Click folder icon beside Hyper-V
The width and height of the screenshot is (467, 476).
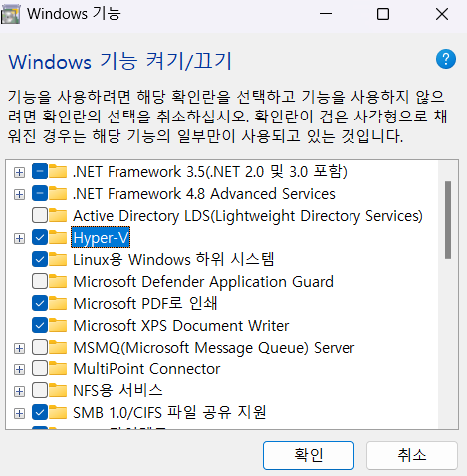click(x=58, y=237)
